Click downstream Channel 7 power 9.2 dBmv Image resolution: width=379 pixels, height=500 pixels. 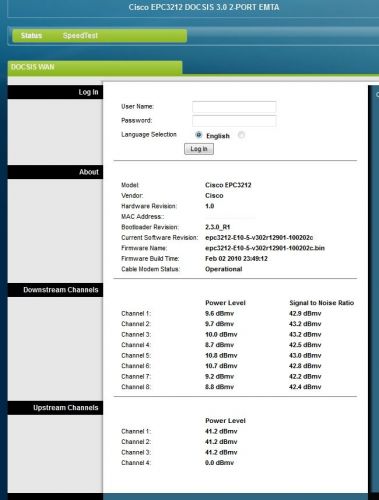click(219, 377)
